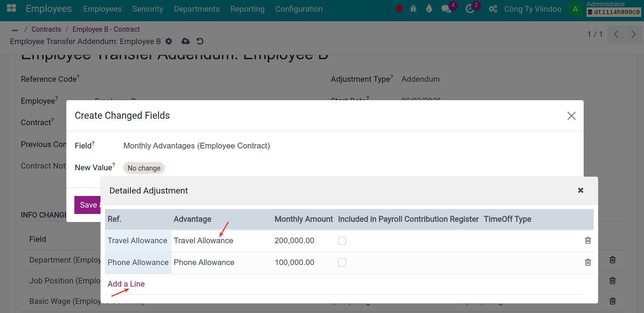Open the Configuration menu
Viewport: 644px width, 313px height.
tap(299, 9)
